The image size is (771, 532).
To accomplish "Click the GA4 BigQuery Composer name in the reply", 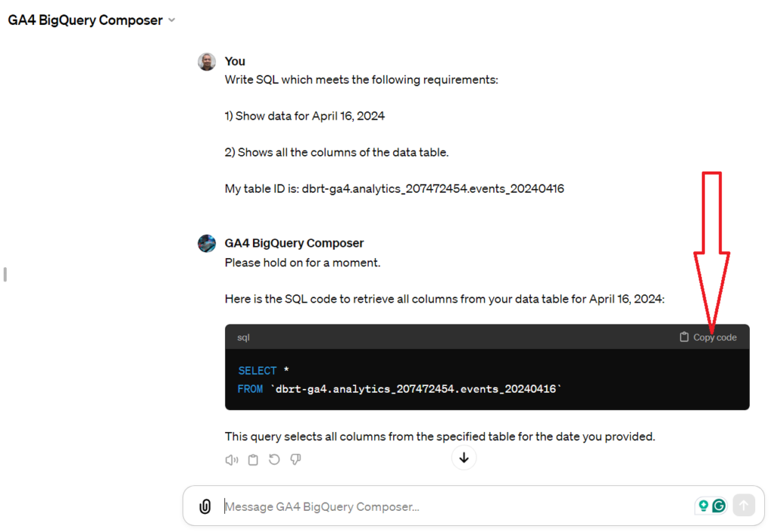I will (x=294, y=243).
